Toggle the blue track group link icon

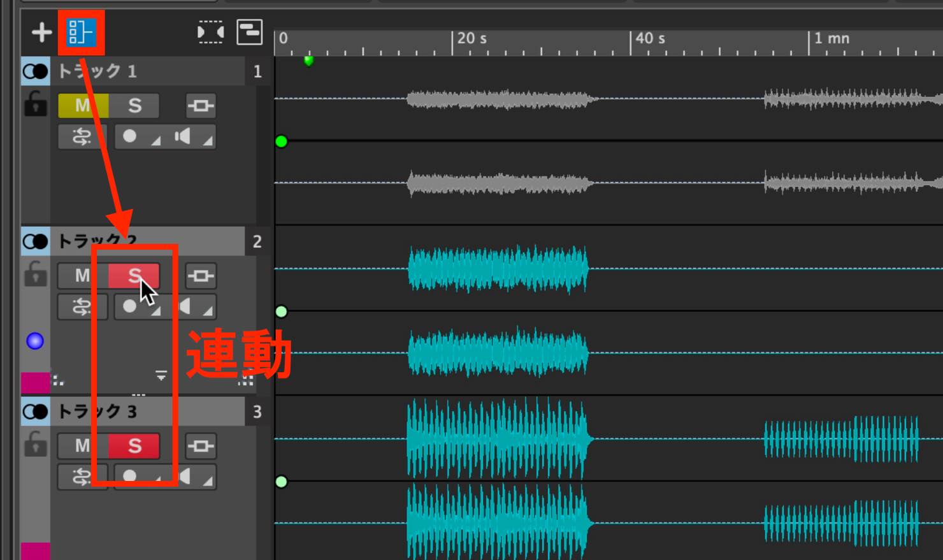point(81,32)
